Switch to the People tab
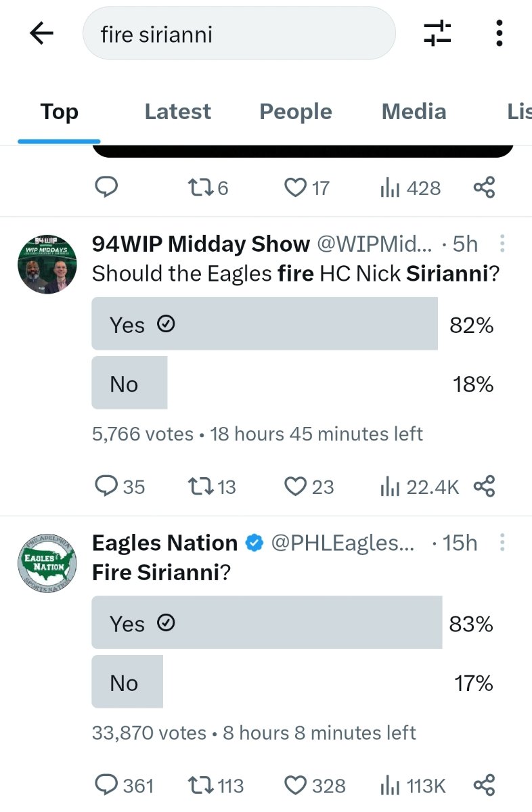The height and width of the screenshot is (812, 532). (x=296, y=112)
